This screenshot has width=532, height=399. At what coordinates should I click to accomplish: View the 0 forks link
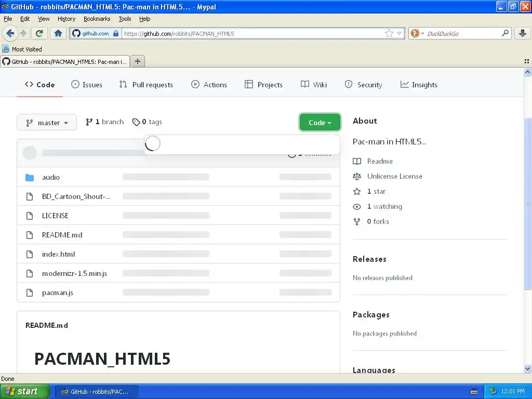371,221
